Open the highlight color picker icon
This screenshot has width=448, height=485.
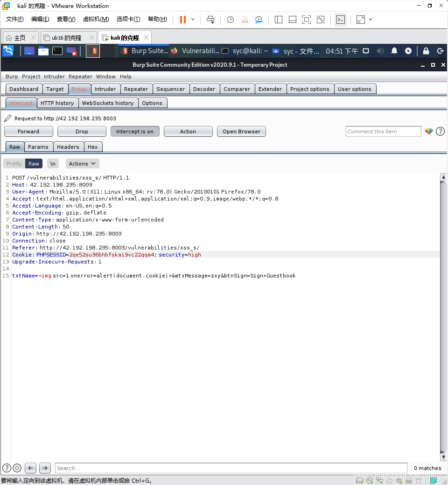coord(429,131)
